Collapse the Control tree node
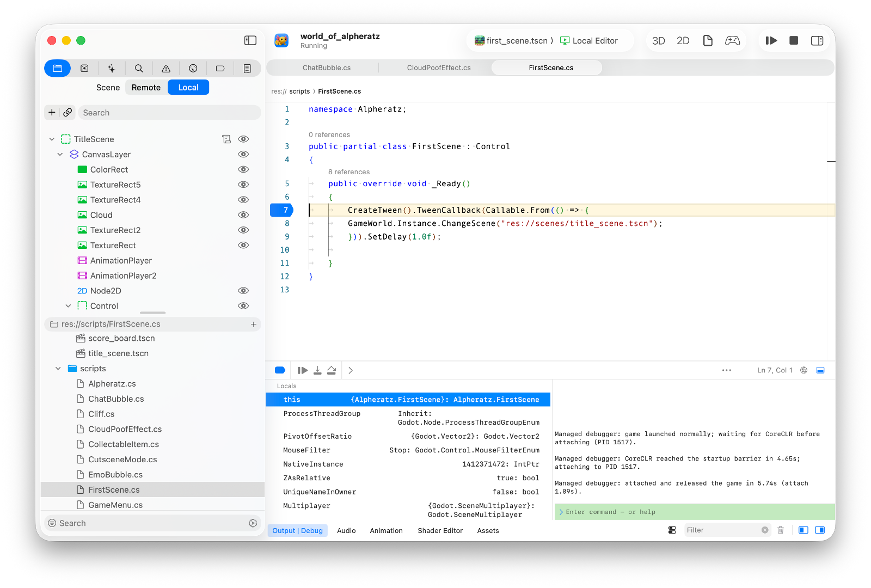This screenshot has height=588, width=871. coord(68,306)
